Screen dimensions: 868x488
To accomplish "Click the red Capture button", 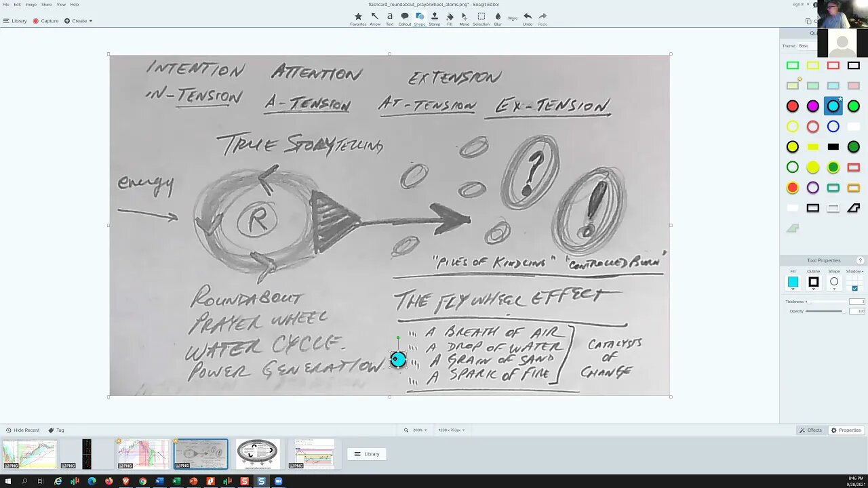I will pyautogui.click(x=45, y=21).
